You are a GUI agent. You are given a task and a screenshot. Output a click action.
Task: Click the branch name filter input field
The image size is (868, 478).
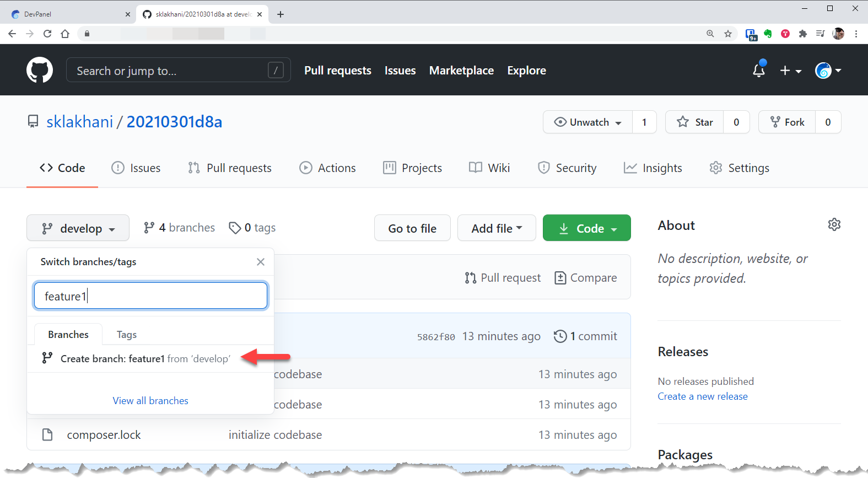(150, 296)
